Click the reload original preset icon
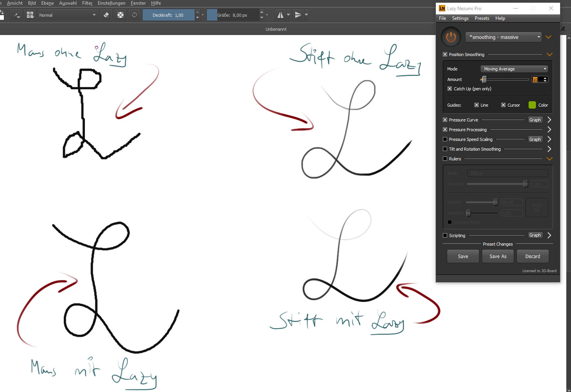571x392 pixels. point(134,15)
